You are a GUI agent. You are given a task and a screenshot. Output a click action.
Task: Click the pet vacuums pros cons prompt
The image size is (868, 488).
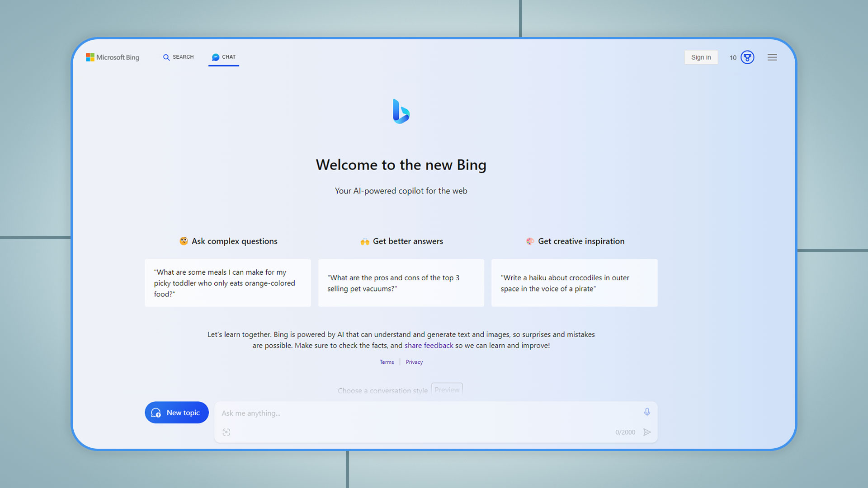(401, 282)
